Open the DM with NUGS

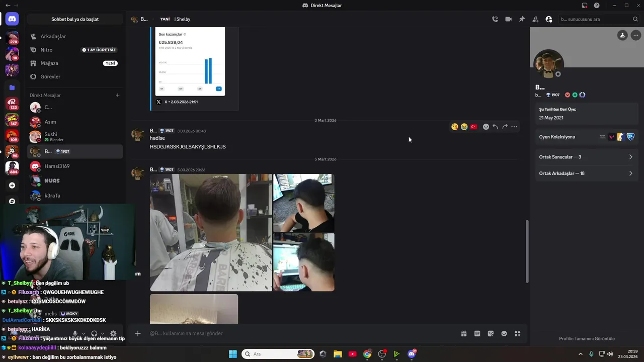(x=75, y=180)
